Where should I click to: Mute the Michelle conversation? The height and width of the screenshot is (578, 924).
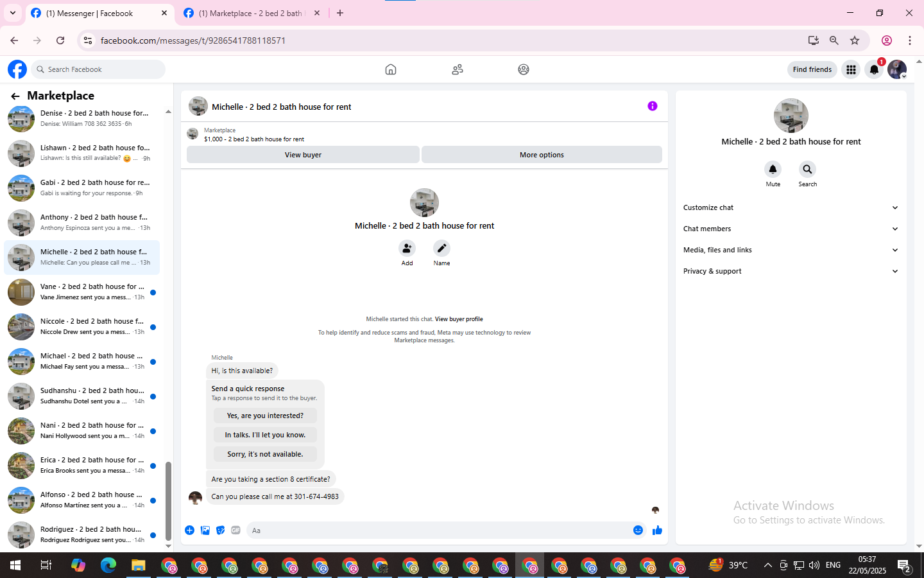click(773, 170)
